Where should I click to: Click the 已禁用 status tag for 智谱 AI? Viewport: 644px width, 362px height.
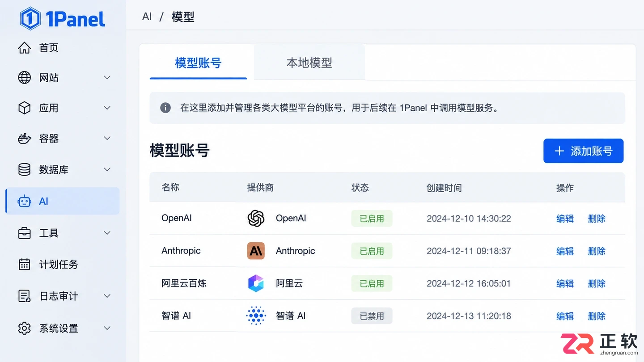tap(372, 316)
